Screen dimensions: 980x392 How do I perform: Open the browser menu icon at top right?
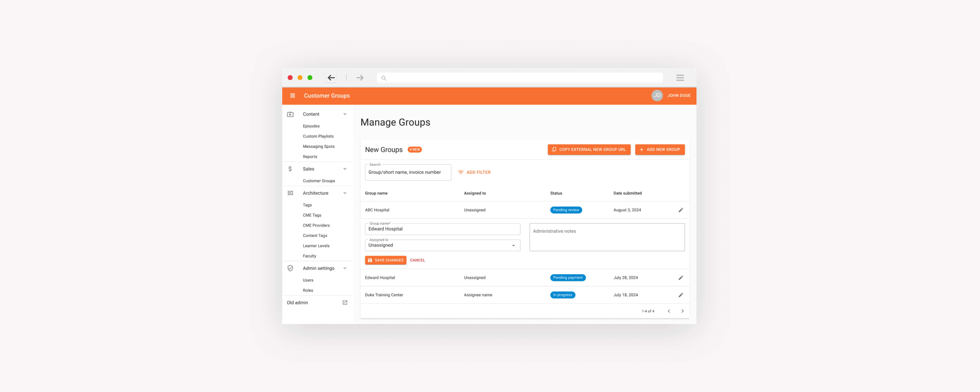680,78
